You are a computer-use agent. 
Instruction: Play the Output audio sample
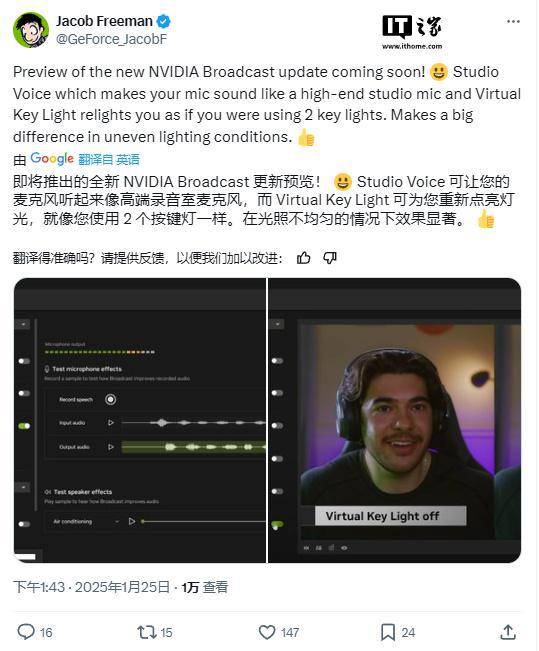click(110, 447)
